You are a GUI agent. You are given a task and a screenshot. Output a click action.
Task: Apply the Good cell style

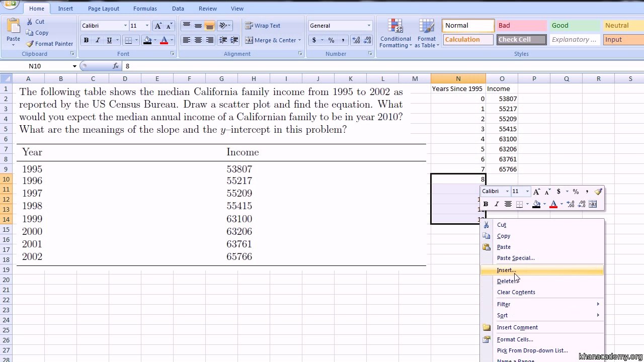pyautogui.click(x=574, y=26)
